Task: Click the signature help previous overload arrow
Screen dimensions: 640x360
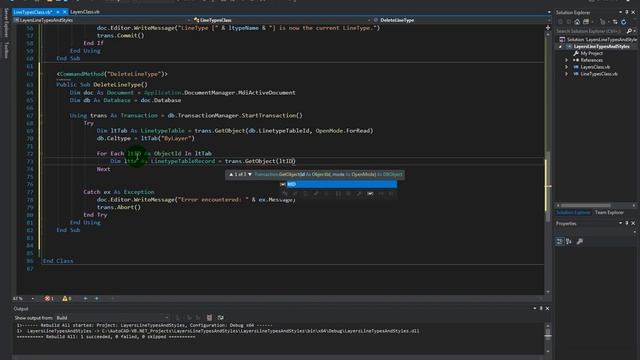Action: [x=231, y=174]
